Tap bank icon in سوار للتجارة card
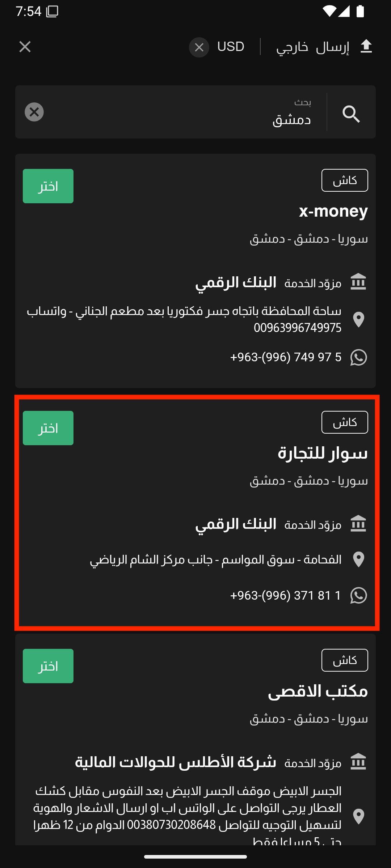Screen dimensions: 391x868 [358, 524]
